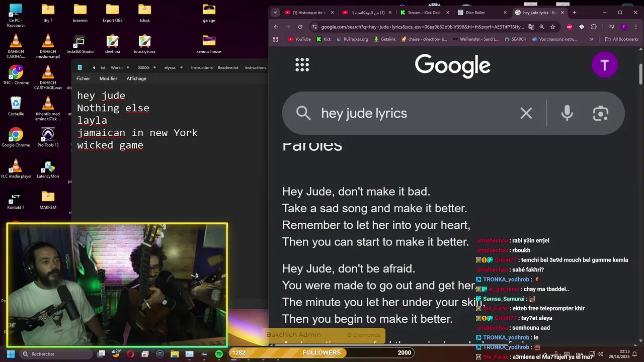Open the Affichage menu in Notepad
644x362 pixels.
[136, 78]
